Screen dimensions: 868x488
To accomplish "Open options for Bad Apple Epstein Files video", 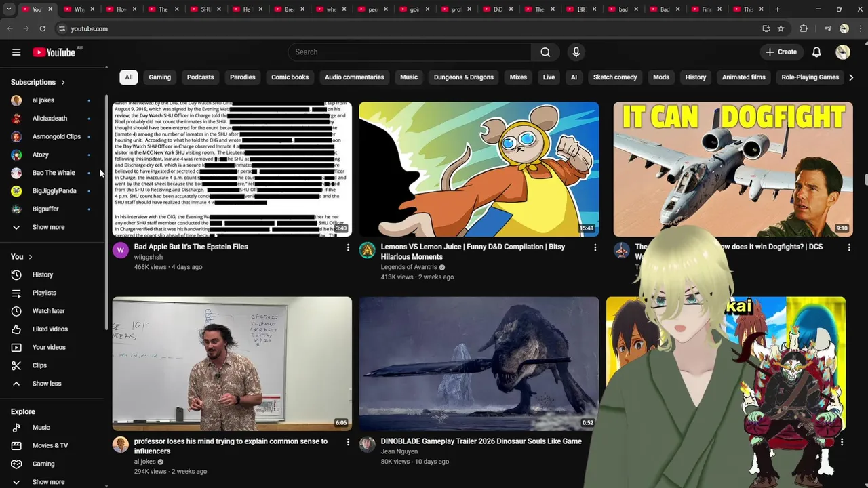I will pyautogui.click(x=348, y=248).
